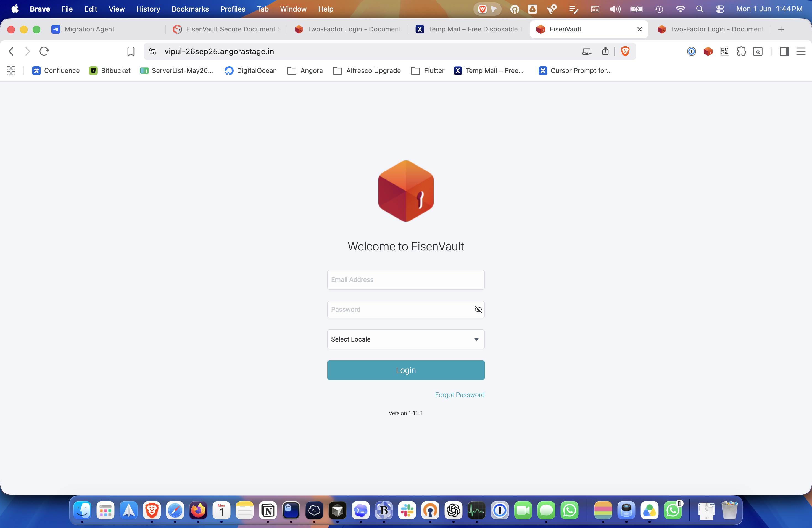The width and height of the screenshot is (812, 528).
Task: Open the Temp Mail bookmark
Action: click(x=489, y=71)
